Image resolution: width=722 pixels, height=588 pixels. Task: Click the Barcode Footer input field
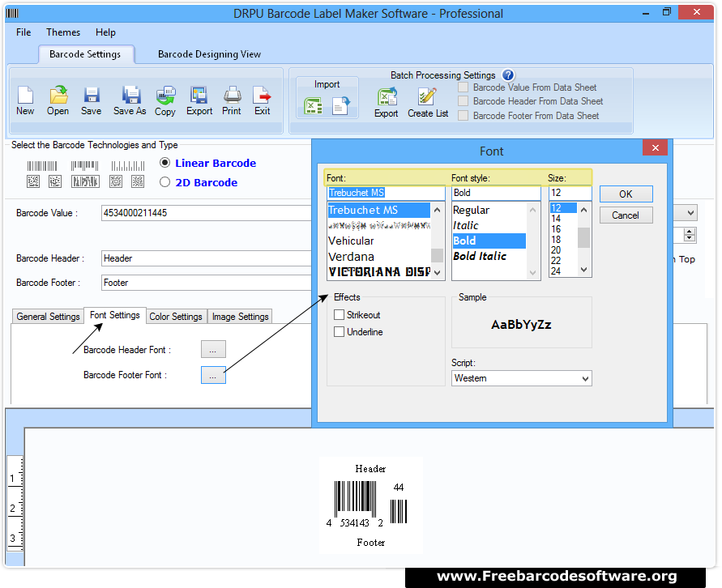tap(207, 283)
